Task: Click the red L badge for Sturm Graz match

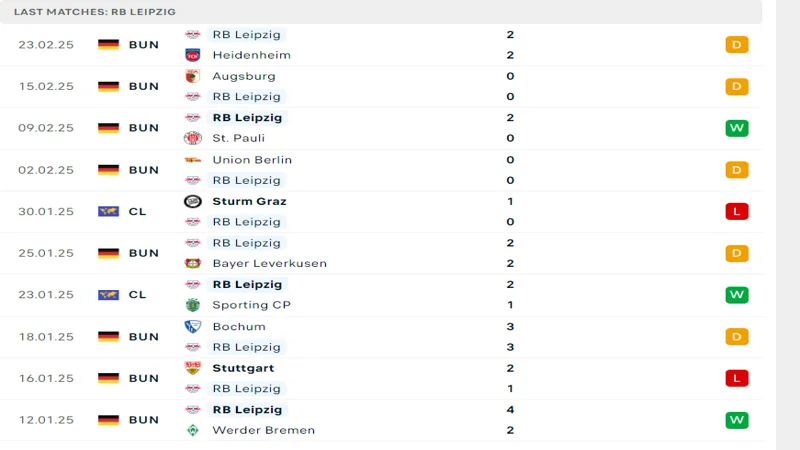Action: coord(737,211)
